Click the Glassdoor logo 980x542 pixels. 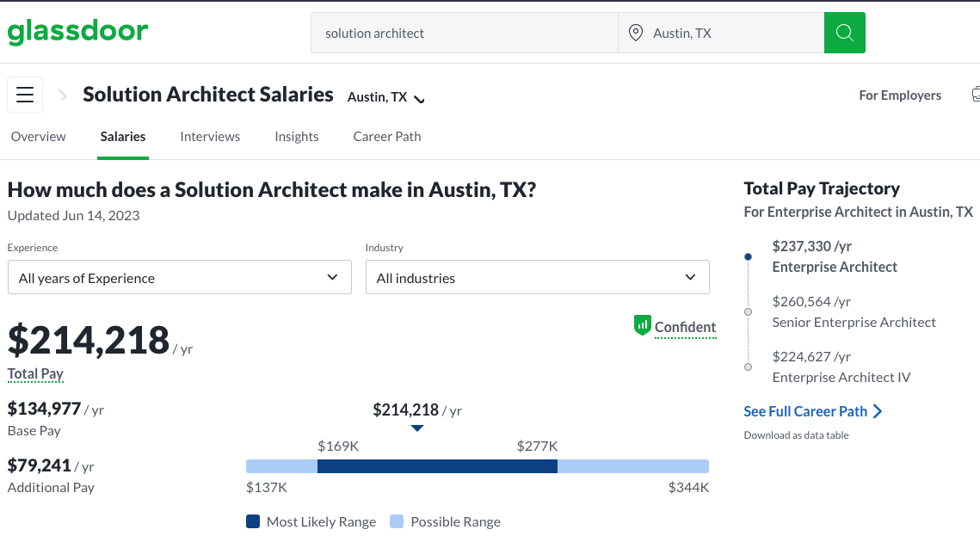pyautogui.click(x=77, y=33)
